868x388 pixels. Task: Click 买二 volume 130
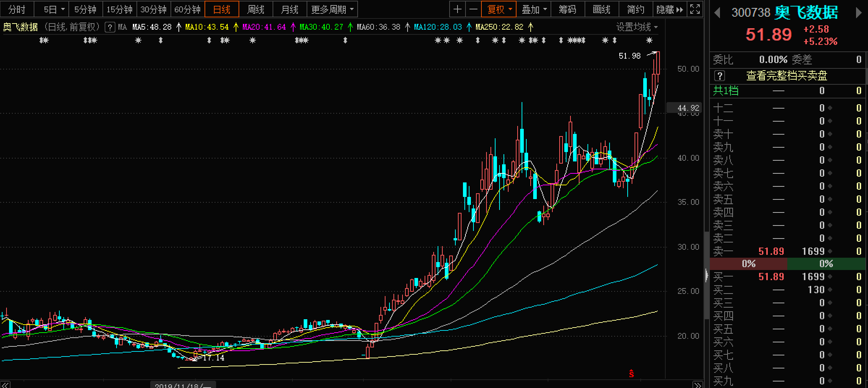816,290
